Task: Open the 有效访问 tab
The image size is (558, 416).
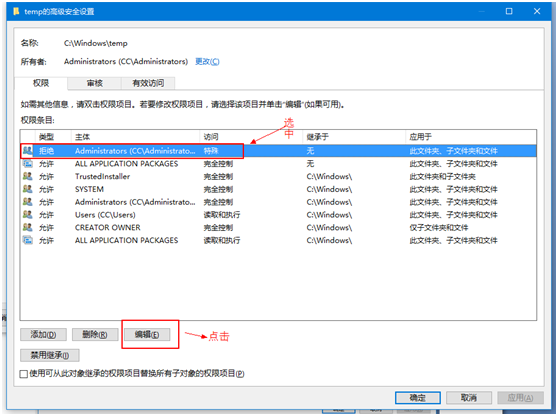Action: tap(148, 83)
